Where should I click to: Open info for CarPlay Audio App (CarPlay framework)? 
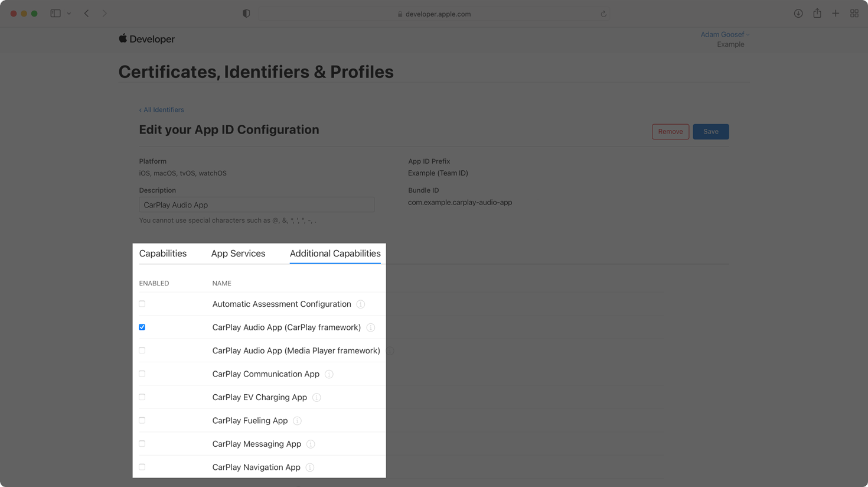tap(371, 327)
